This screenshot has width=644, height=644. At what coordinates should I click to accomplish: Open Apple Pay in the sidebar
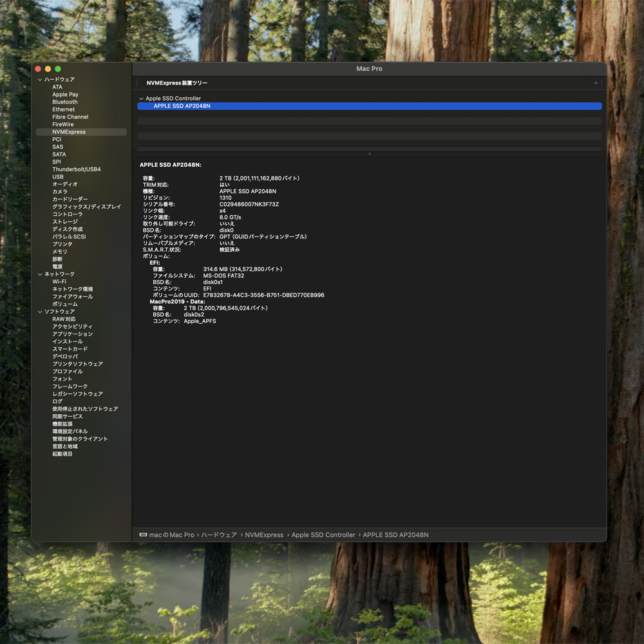(x=65, y=95)
